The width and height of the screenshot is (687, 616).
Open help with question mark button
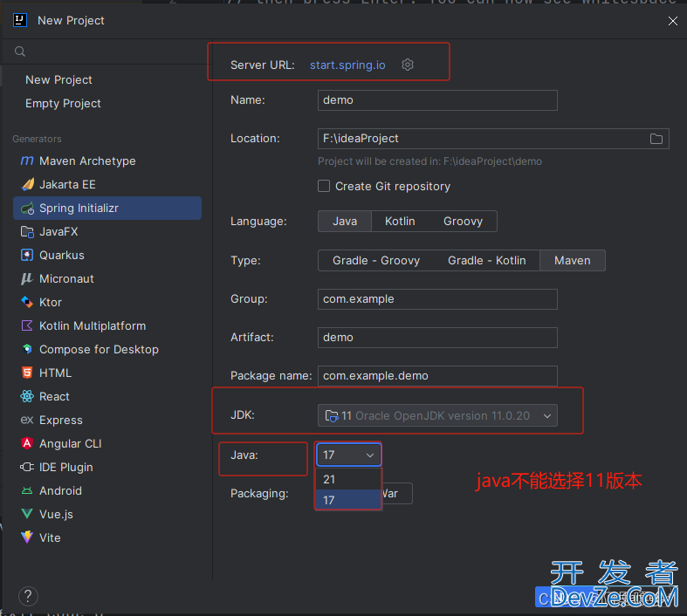pyautogui.click(x=28, y=596)
